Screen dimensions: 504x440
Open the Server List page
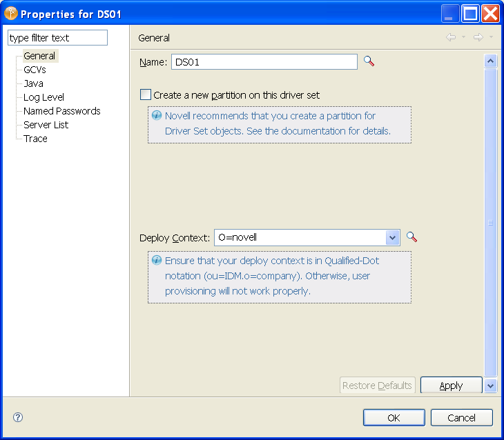(x=46, y=125)
